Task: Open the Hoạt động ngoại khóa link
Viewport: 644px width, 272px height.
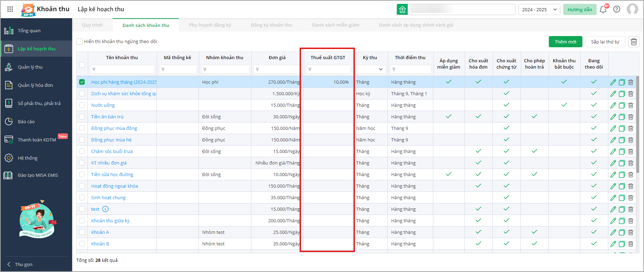Action: tap(114, 186)
